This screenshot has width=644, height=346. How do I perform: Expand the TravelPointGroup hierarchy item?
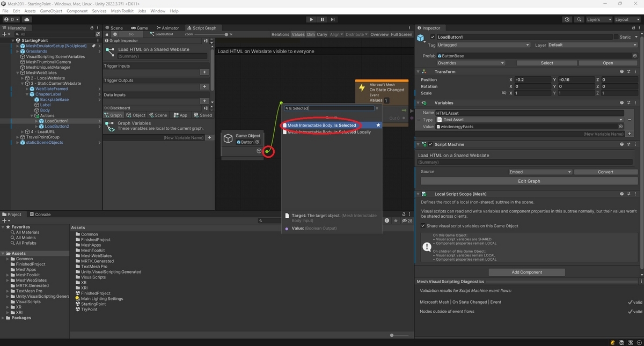18,137
